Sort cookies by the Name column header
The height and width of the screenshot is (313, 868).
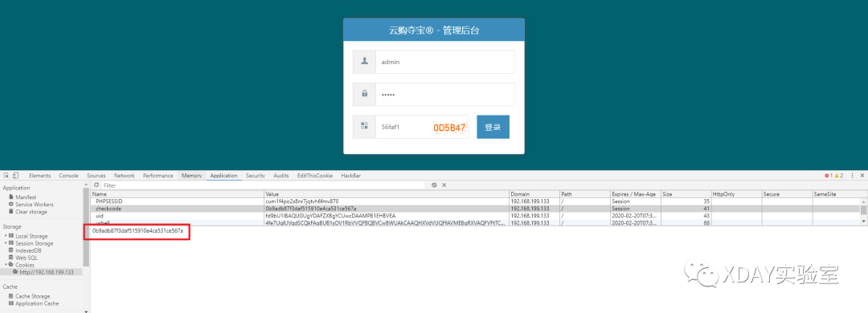click(x=178, y=195)
